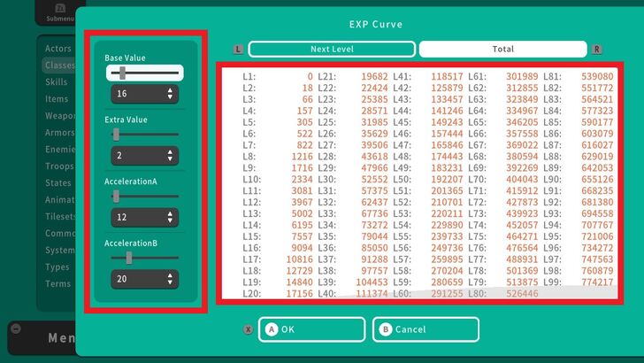This screenshot has height=363, width=644.
Task: Select Actors in the database list
Action: [57, 49]
